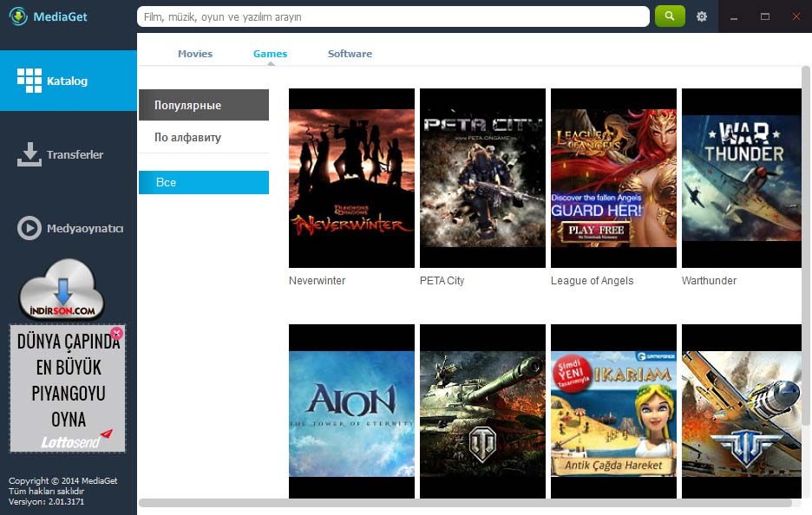Click the Katalog grid icon

click(x=29, y=81)
